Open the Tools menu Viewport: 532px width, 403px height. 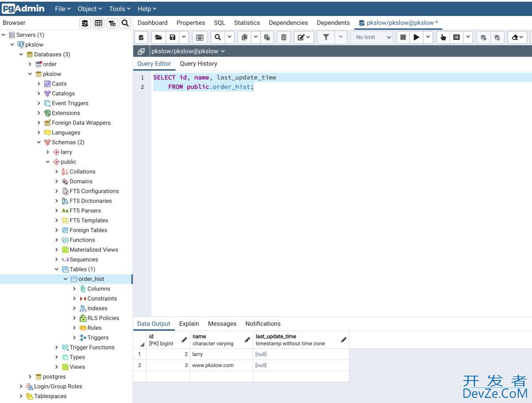[x=120, y=9]
